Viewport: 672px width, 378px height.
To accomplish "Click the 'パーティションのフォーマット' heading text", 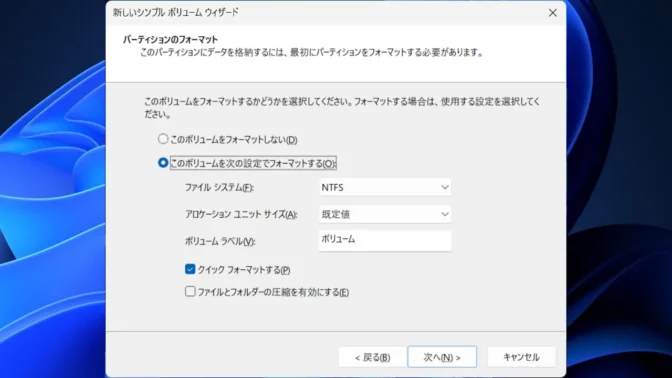I will tap(171, 39).
